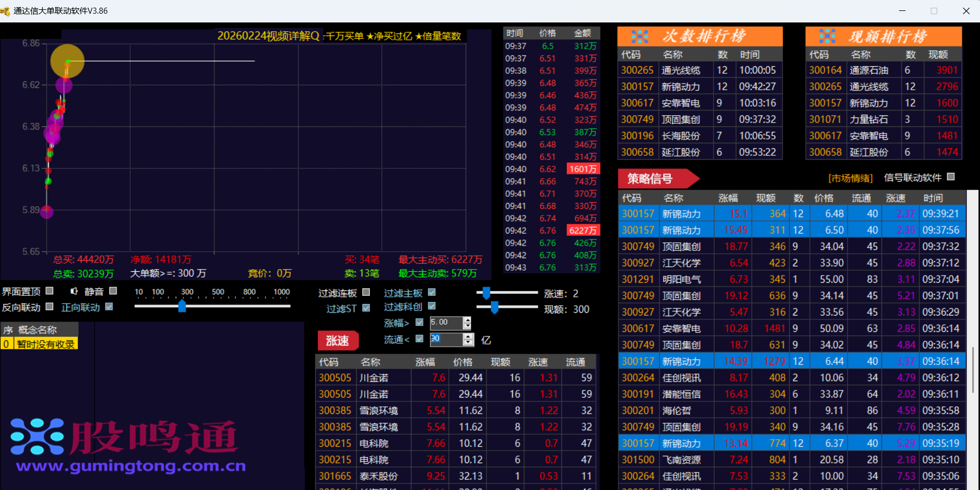Select the 策略信号 red tab
Screen dimensions: 980x490
click(x=656, y=178)
